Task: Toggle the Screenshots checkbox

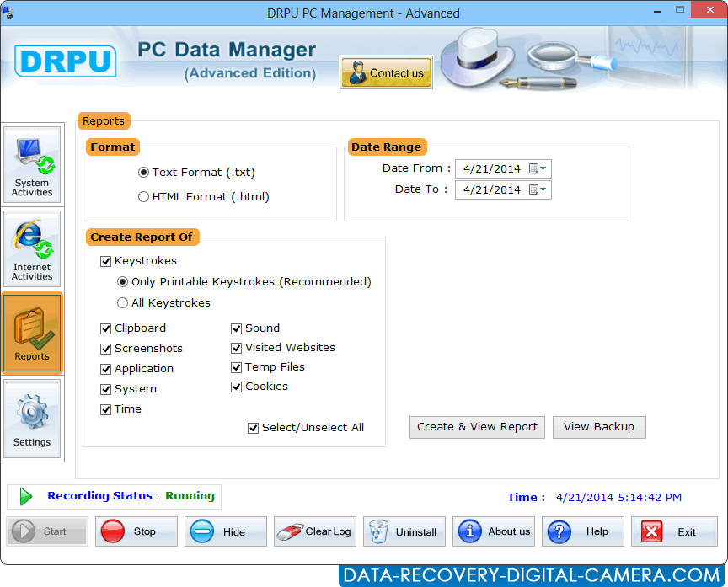Action: (x=106, y=349)
